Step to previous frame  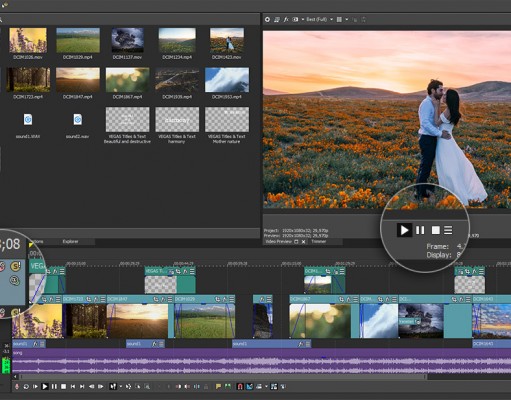click(x=91, y=386)
